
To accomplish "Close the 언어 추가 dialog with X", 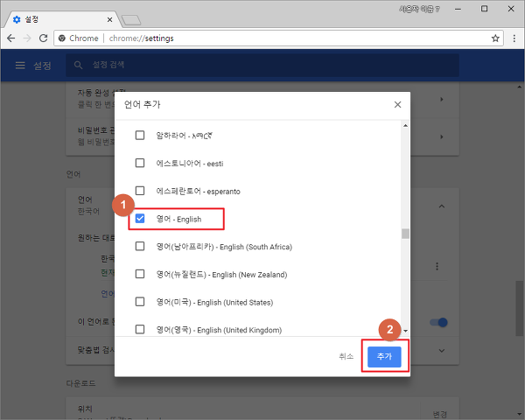I will click(397, 104).
